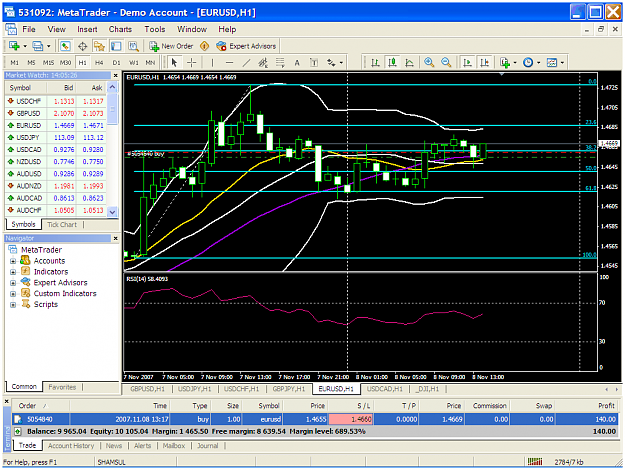Image resolution: width=625 pixels, height=470 pixels.
Task: Open the Strategy Tester magnifier icon
Action: 133,46
